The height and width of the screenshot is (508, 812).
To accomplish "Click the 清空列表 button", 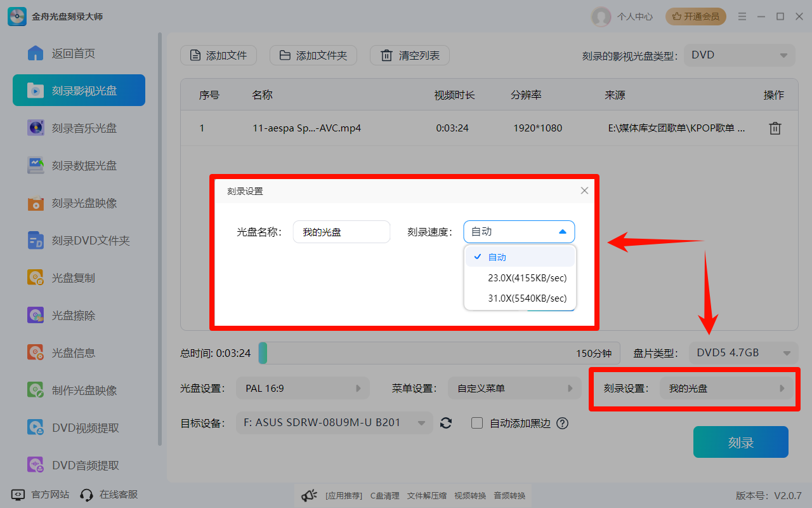I will pos(410,55).
